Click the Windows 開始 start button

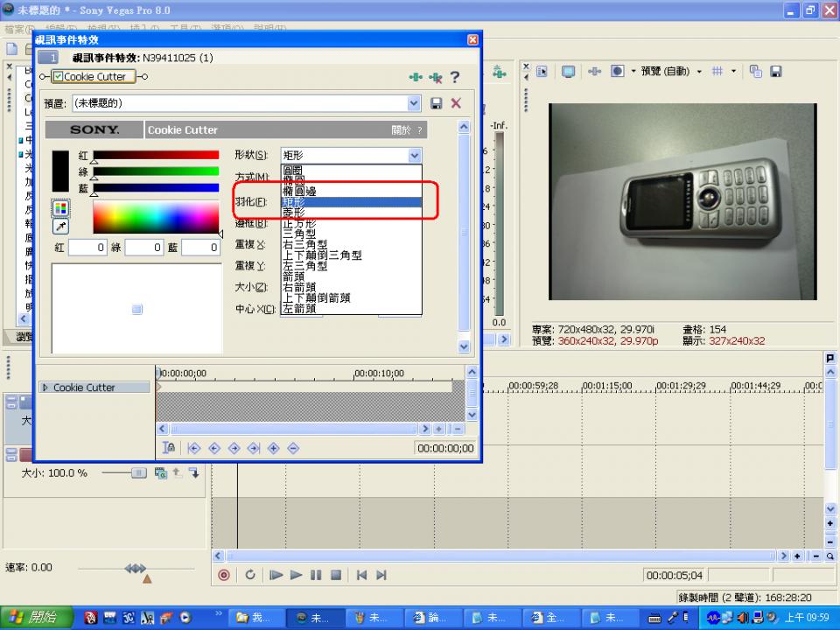(x=35, y=618)
